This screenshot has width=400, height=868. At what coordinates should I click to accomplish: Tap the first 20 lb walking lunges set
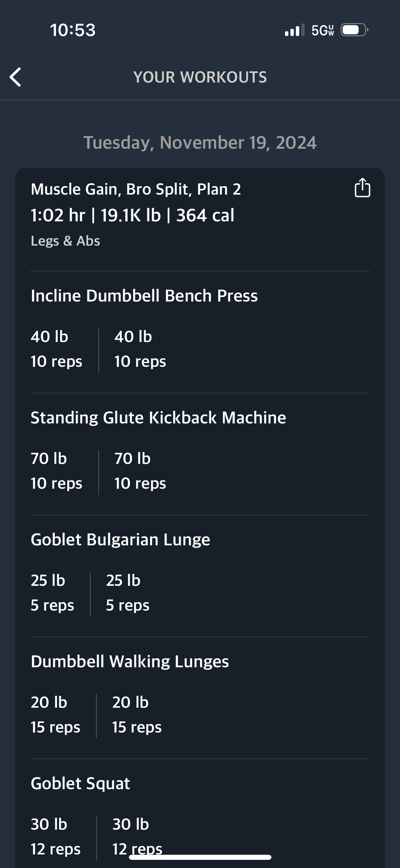coord(56,715)
